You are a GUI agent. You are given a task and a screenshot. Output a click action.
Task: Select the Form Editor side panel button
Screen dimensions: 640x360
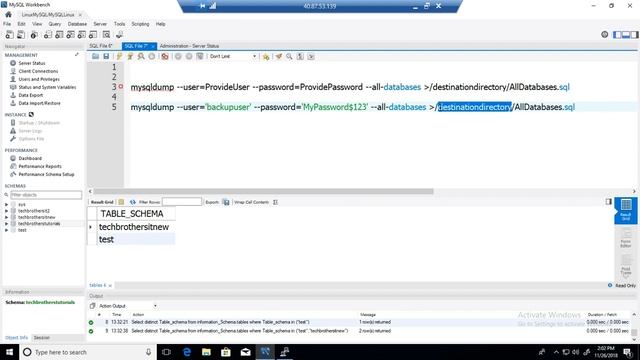(626, 239)
